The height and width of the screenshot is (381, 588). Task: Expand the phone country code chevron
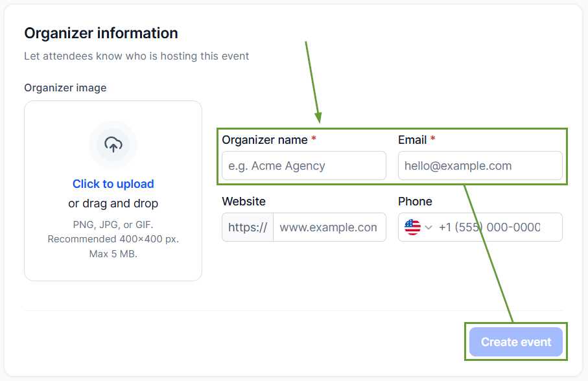click(x=429, y=227)
